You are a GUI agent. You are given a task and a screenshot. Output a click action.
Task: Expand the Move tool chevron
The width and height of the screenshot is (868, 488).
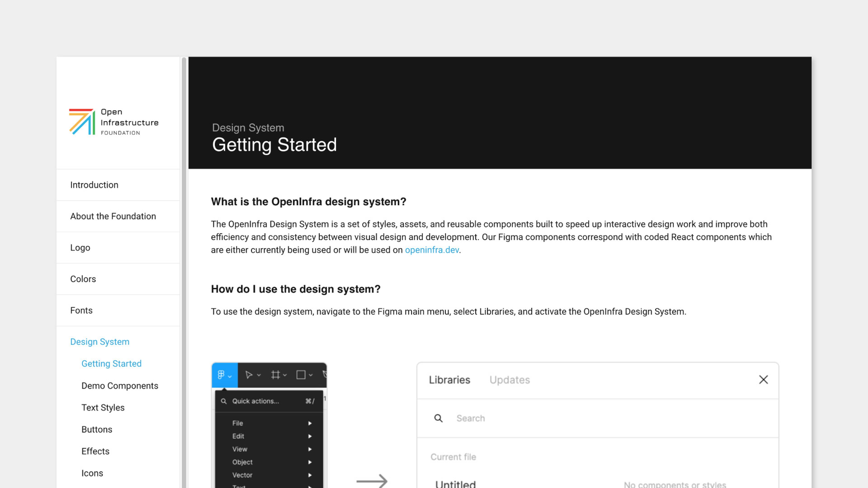coord(259,375)
